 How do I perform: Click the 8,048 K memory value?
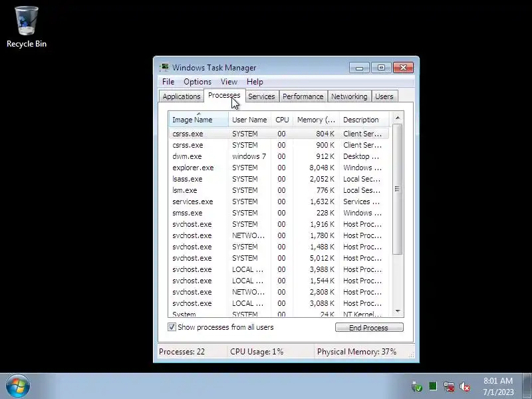322,168
